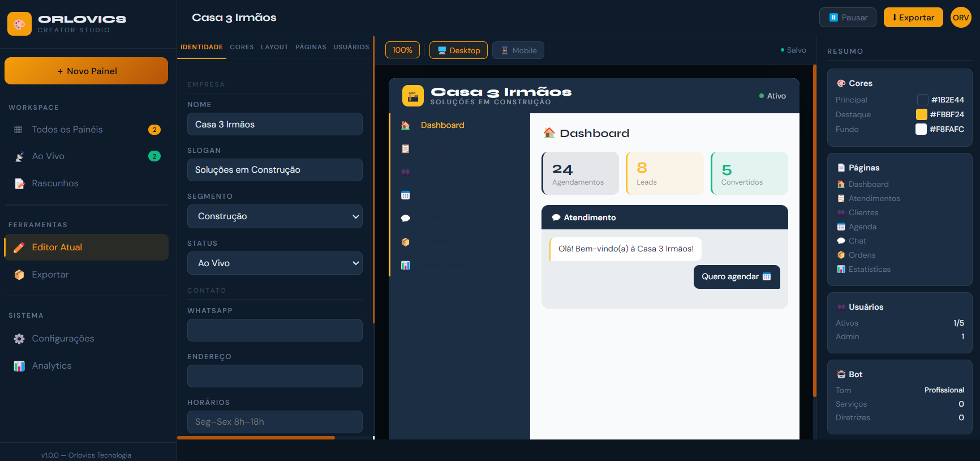Click the preview vertical scrollbar

[x=815, y=231]
